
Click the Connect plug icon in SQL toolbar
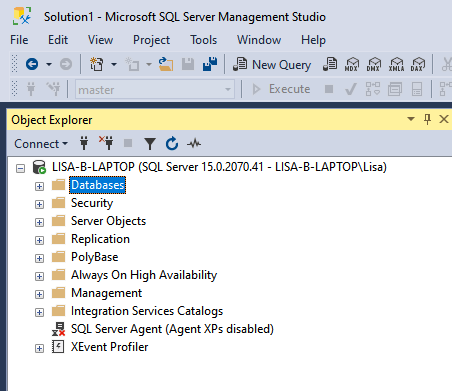tap(31, 89)
